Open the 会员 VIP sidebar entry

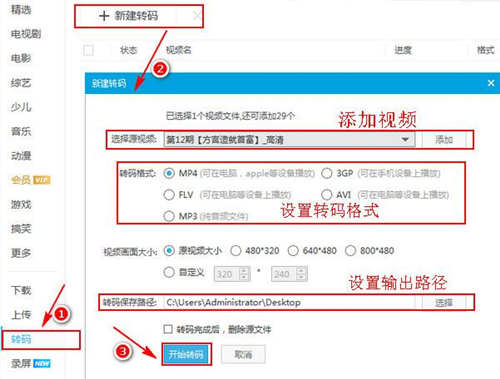click(30, 180)
